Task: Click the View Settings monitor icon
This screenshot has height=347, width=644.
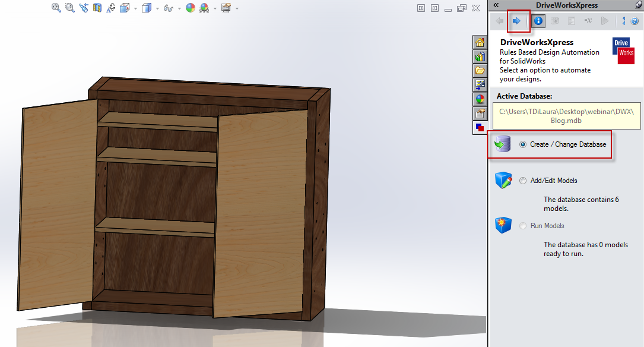Action: pos(226,8)
